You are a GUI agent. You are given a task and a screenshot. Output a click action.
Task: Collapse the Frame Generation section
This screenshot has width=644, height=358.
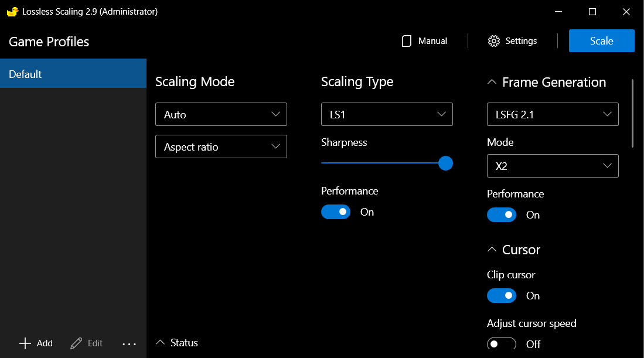492,82
